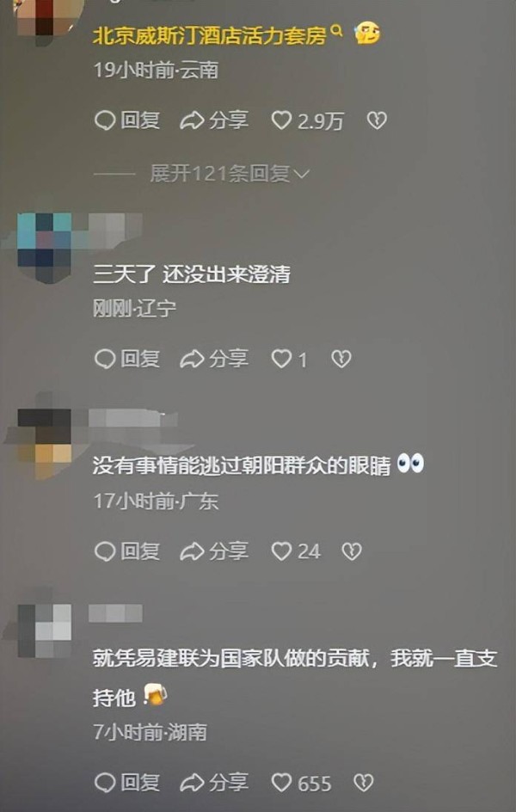This screenshot has width=516, height=812.
Task: Reply to the comment from 辽宁
Action: tap(127, 359)
